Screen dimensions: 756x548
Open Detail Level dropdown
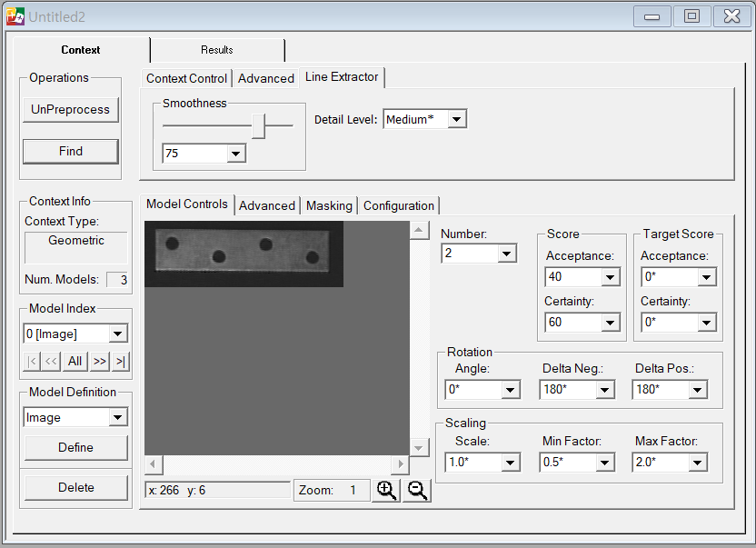click(x=457, y=119)
